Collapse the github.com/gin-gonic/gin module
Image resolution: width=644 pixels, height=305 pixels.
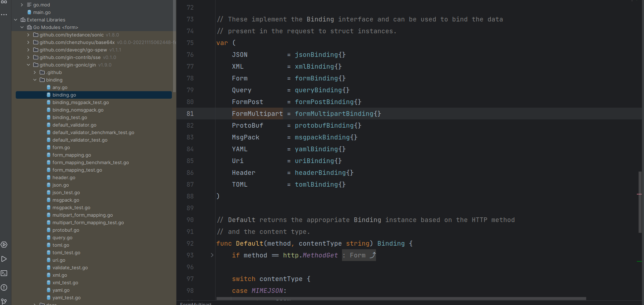click(x=28, y=65)
